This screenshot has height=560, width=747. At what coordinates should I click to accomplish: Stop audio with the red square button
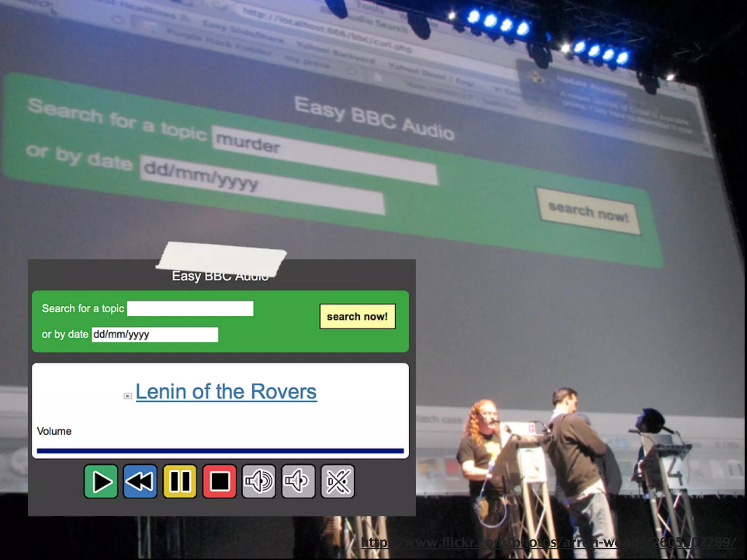[219, 481]
